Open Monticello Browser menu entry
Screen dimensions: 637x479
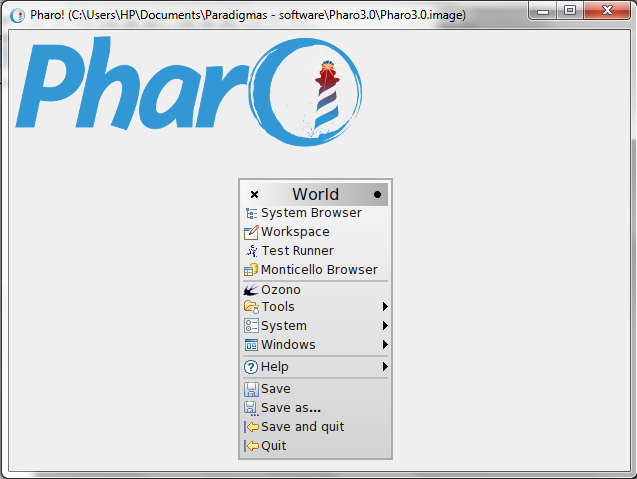(x=315, y=270)
